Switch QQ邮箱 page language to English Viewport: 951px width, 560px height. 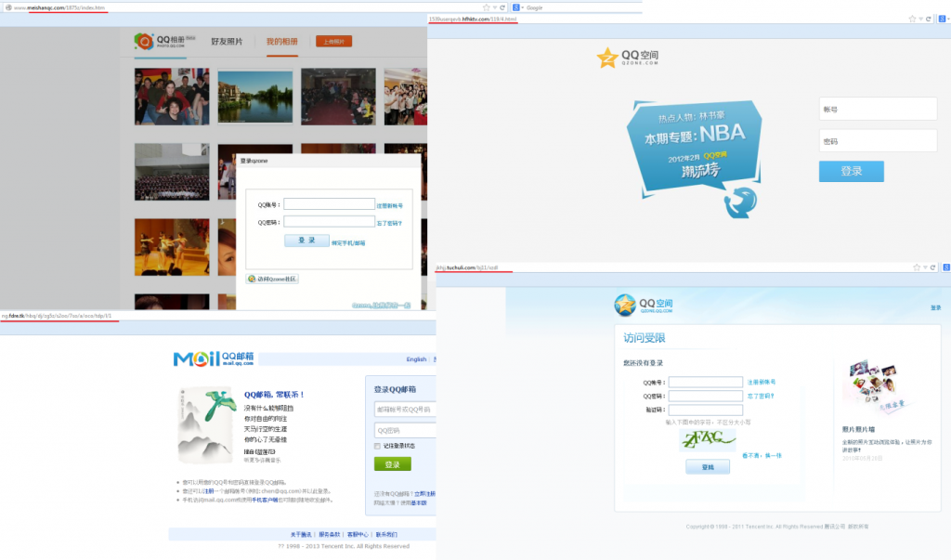(x=416, y=359)
